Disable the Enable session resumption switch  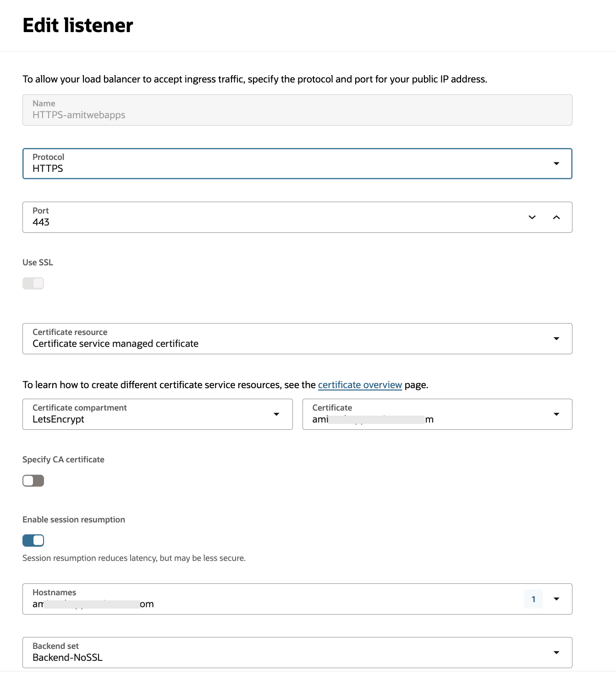pos(33,541)
